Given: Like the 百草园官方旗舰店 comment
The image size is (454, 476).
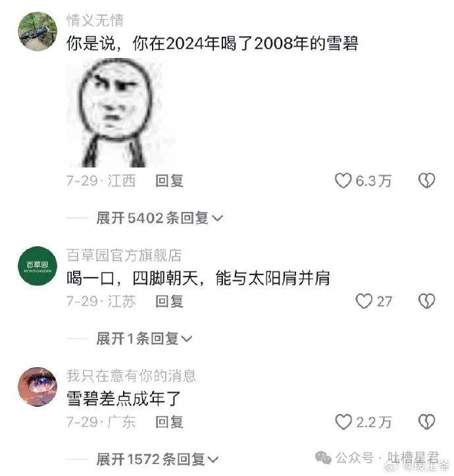Looking at the screenshot, I should point(364,301).
